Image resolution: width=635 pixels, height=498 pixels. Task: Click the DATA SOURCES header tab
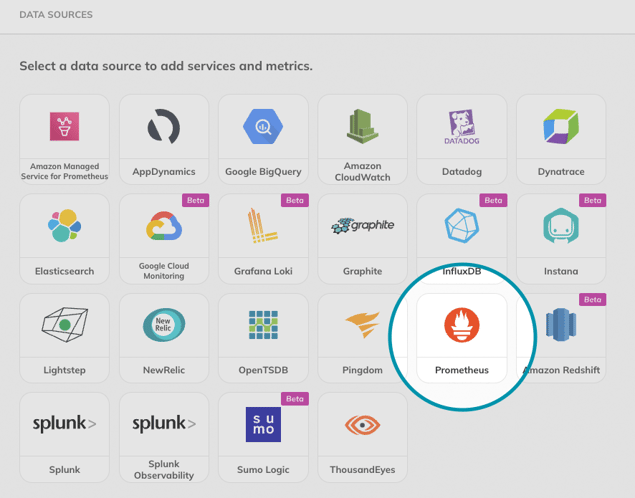click(56, 15)
